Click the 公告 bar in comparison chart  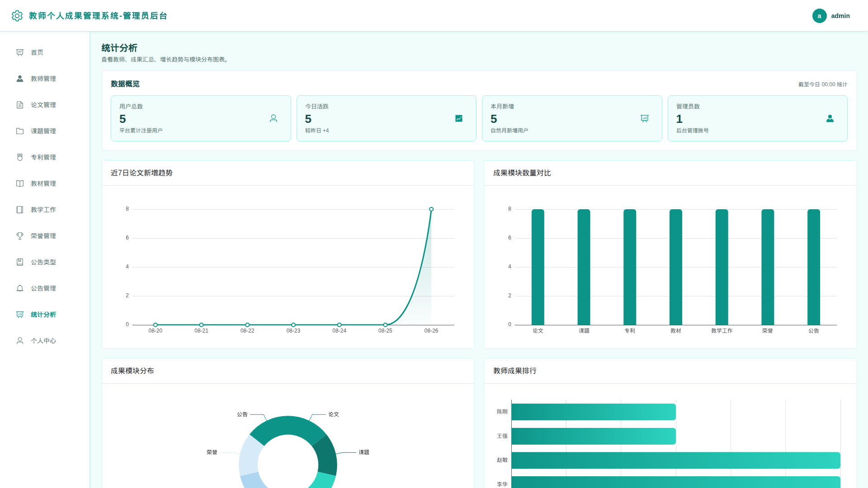814,267
